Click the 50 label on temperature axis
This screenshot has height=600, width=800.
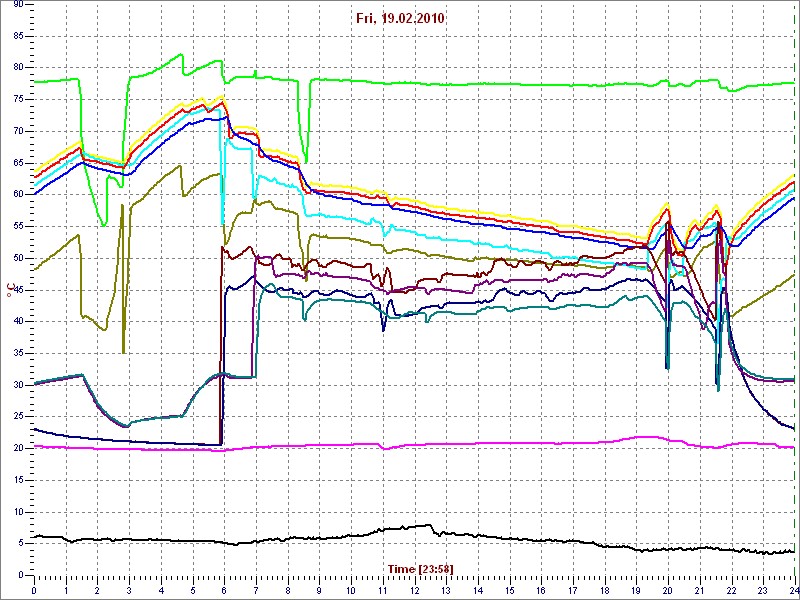[18, 258]
